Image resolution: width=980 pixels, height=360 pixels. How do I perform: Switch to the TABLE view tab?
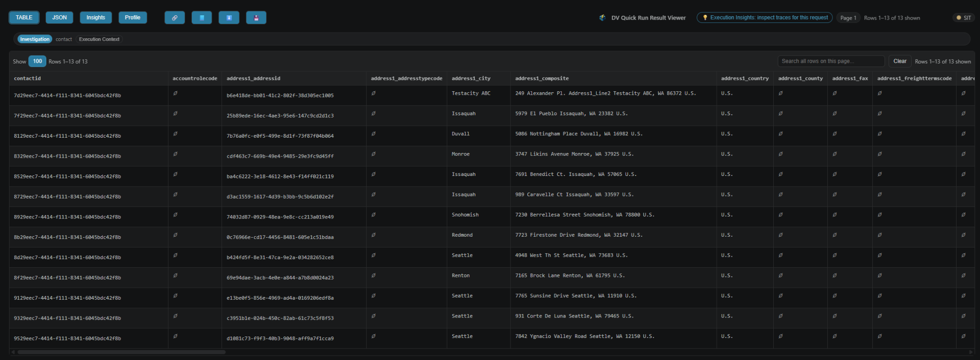pyautogui.click(x=24, y=18)
